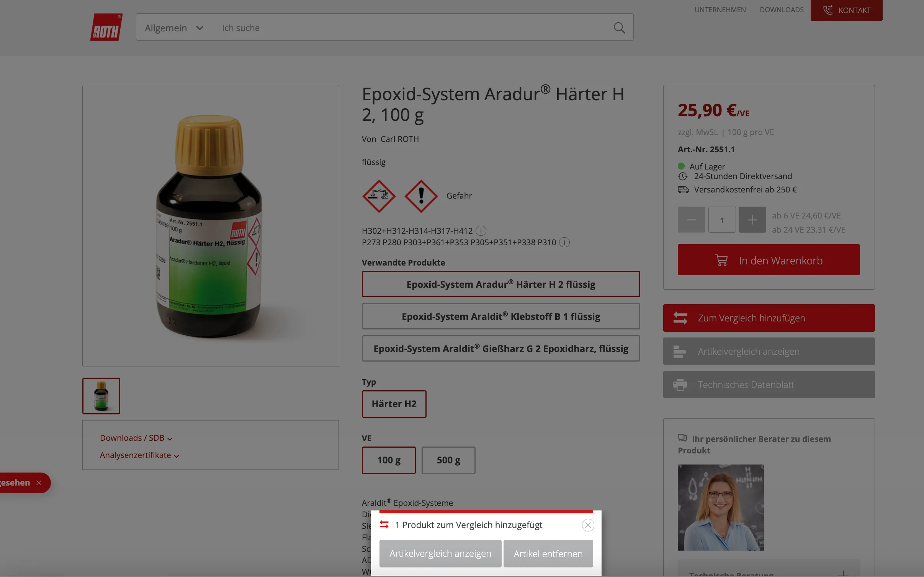Screen dimensions: 924x577
Task: Click the 'ab 24 VE 23,31 €/VE' price tier
Action: (x=809, y=230)
